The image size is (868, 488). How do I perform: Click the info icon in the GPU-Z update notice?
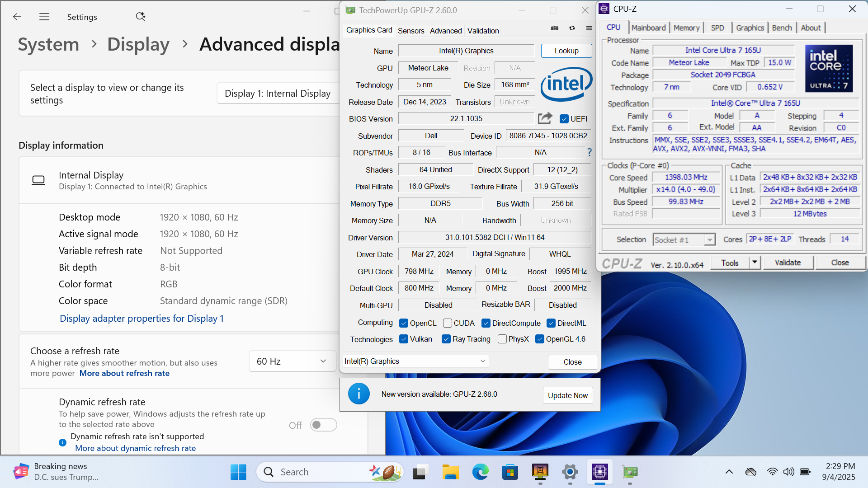click(359, 394)
